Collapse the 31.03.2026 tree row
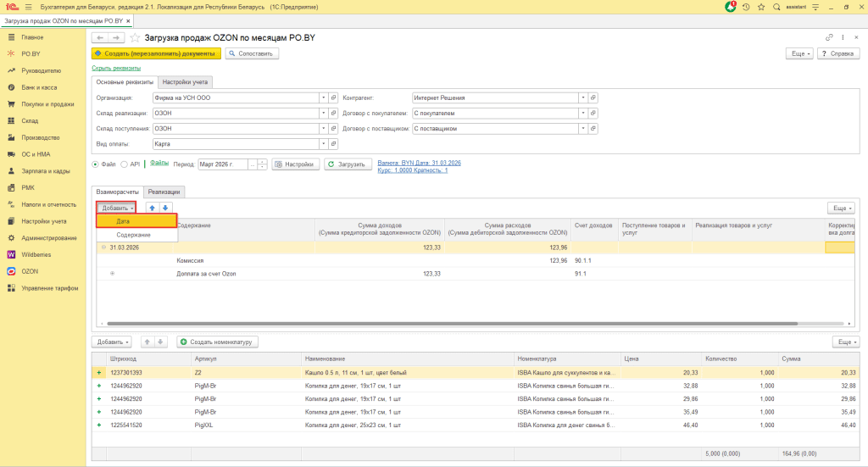Image resolution: width=868 pixels, height=467 pixels. tap(103, 247)
